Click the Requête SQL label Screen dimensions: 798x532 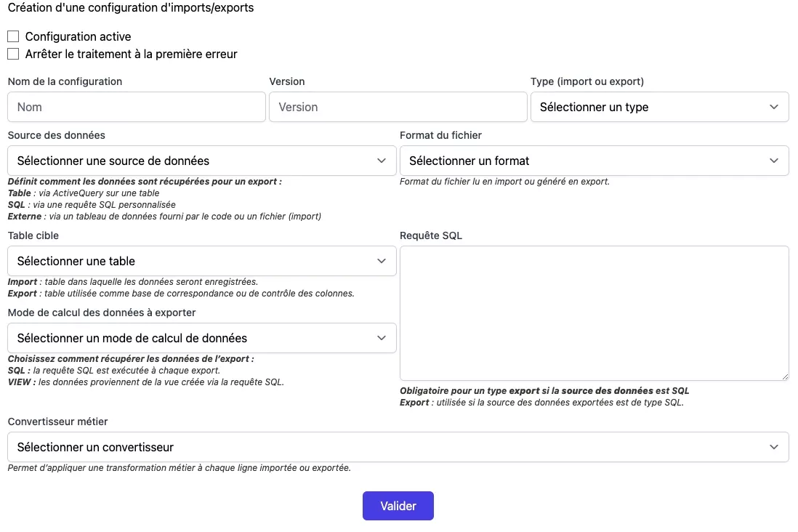click(x=431, y=235)
